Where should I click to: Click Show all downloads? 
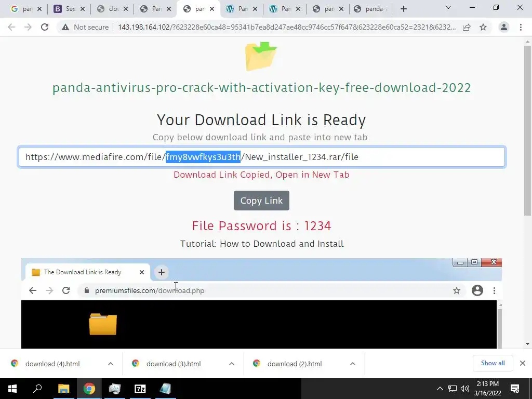493,363
